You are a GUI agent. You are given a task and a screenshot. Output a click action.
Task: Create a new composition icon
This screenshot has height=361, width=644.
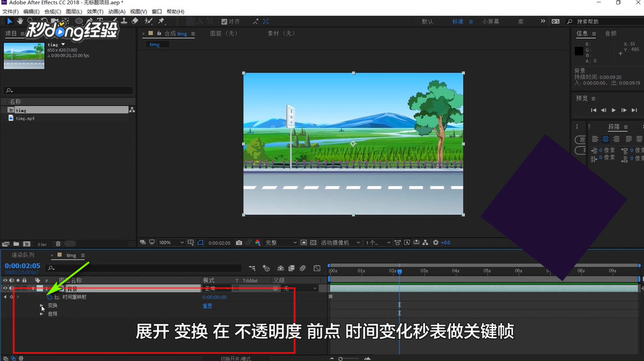point(27,244)
